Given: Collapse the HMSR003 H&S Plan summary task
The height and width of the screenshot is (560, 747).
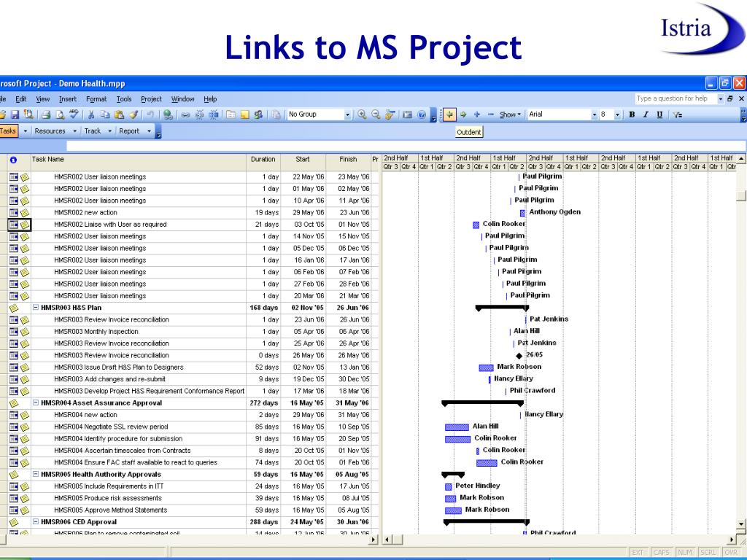Looking at the screenshot, I should click(35, 308).
